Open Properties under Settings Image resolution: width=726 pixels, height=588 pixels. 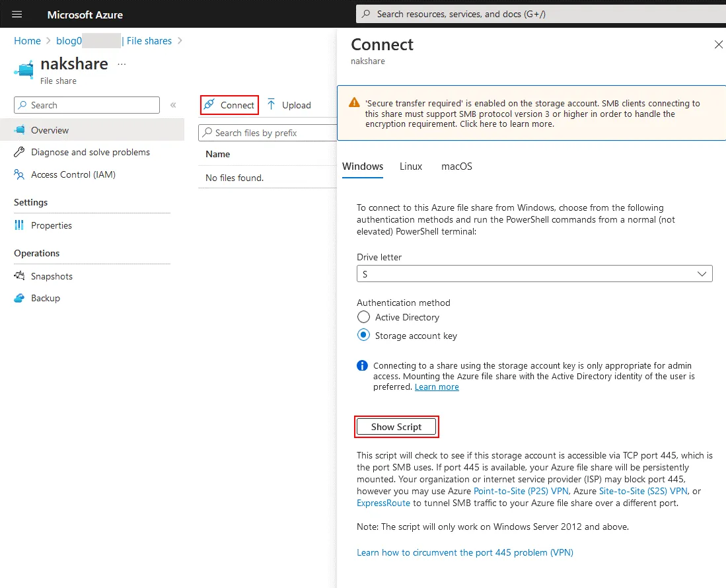[51, 225]
